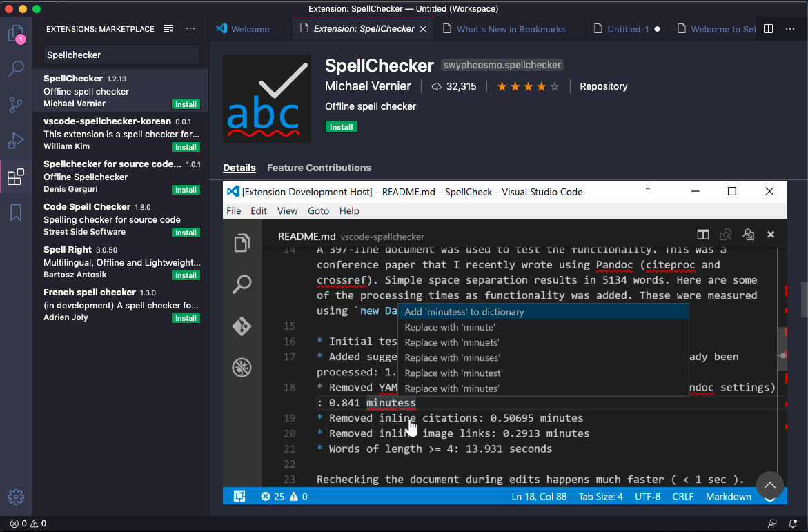The height and width of the screenshot is (532, 808).
Task: Install the SpellChecker extension
Action: coord(341,127)
